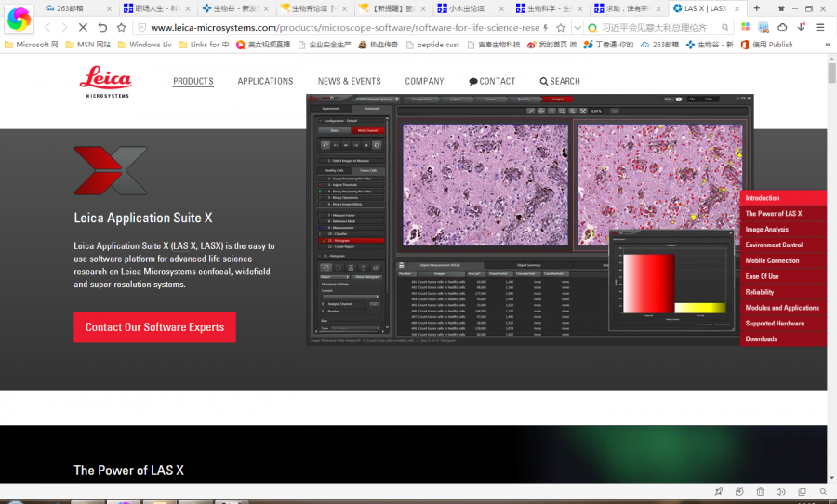The image size is (837, 504).
Task: Stop page loading with the X button
Action: [x=84, y=27]
